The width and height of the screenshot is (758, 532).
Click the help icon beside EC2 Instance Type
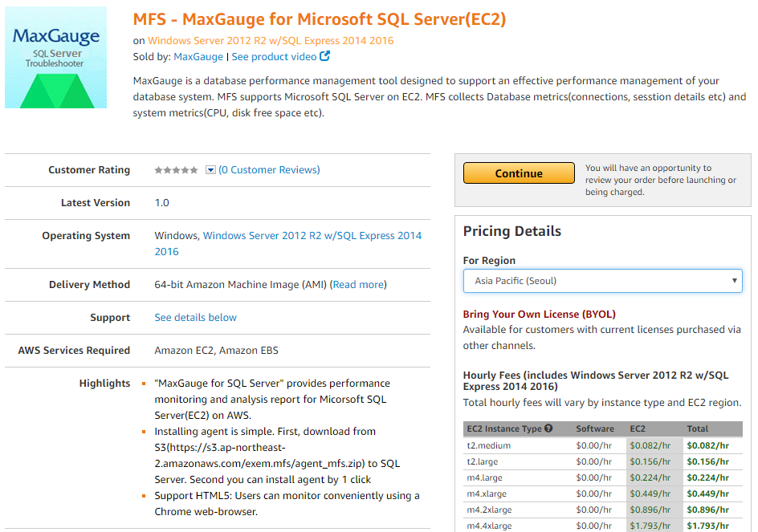[548, 428]
